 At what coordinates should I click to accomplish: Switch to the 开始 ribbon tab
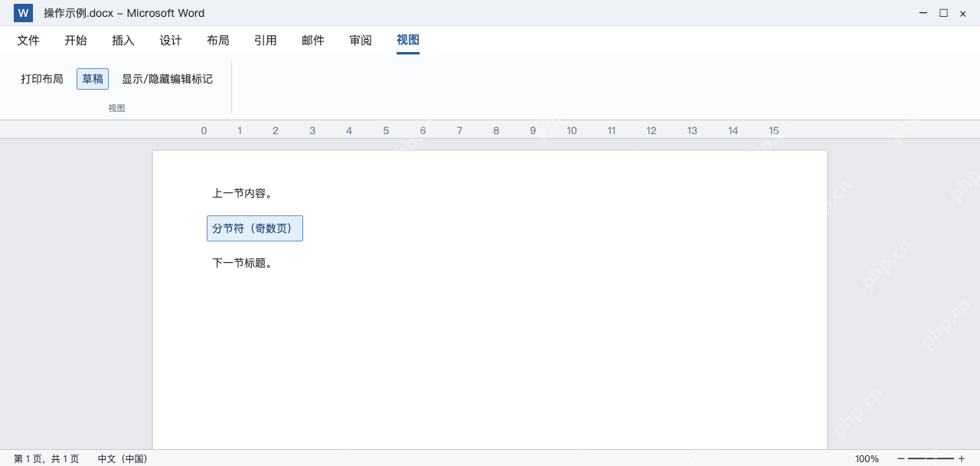point(76,41)
